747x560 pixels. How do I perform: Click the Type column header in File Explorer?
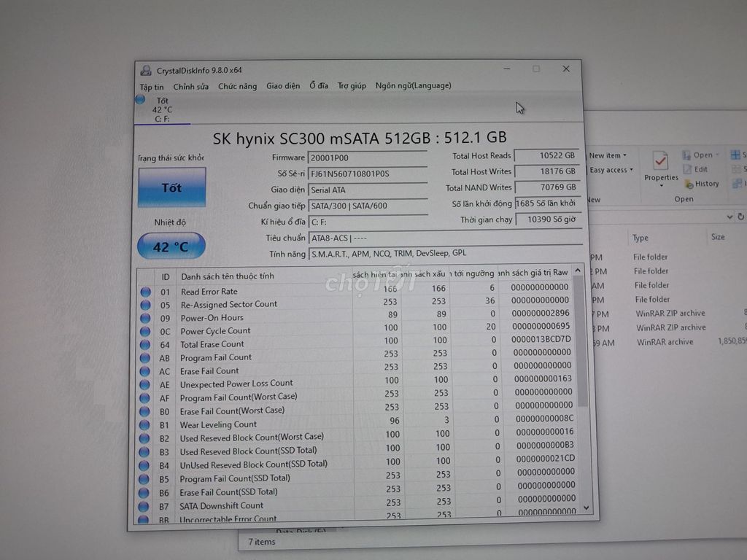pyautogui.click(x=640, y=238)
